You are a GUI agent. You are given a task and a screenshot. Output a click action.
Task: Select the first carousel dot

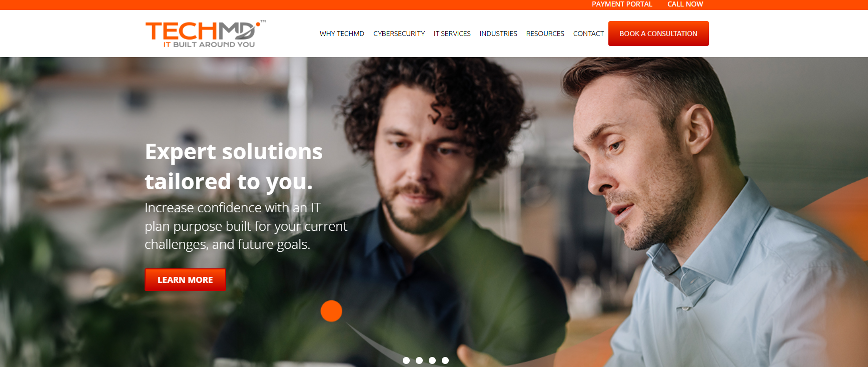coord(406,360)
